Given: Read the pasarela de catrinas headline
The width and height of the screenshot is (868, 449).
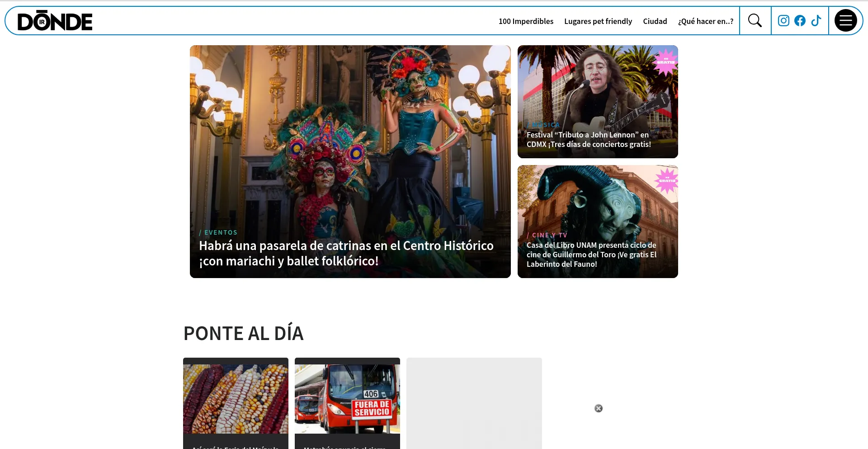Looking at the screenshot, I should (346, 253).
